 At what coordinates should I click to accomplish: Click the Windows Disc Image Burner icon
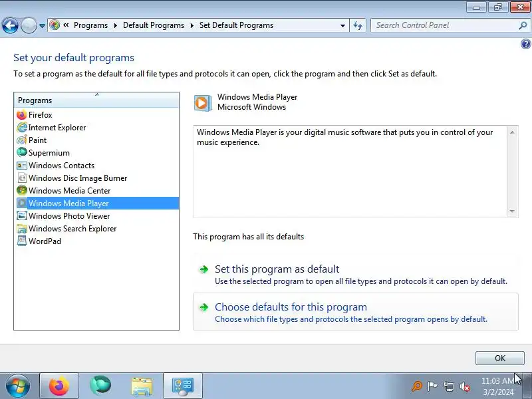click(22, 178)
